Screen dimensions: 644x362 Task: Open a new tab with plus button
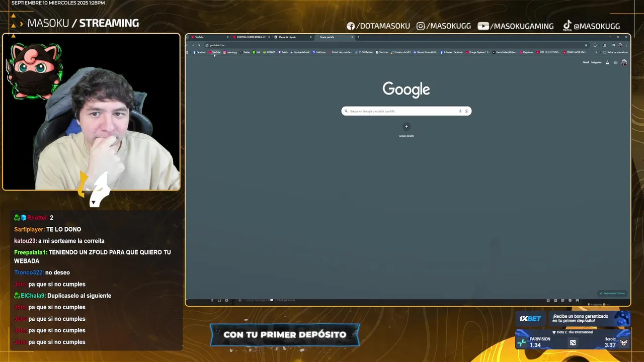click(359, 37)
